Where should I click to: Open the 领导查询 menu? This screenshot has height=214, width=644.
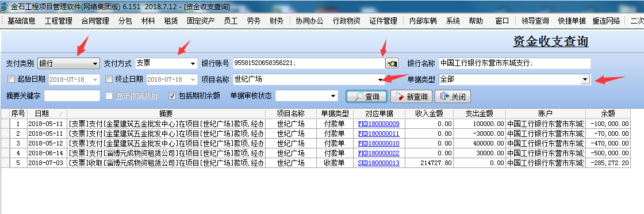pyautogui.click(x=535, y=21)
